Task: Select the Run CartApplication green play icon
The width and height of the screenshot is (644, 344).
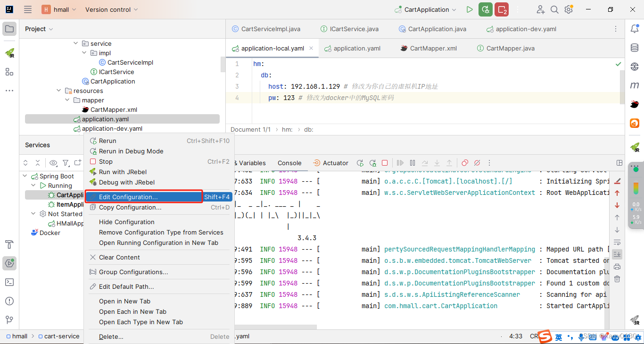Action: [x=469, y=9]
